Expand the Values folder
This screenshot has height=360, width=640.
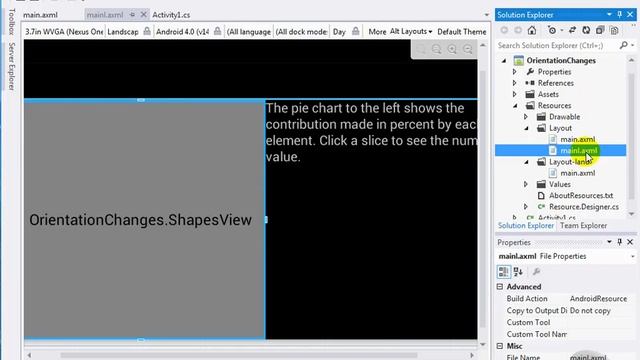tap(526, 184)
